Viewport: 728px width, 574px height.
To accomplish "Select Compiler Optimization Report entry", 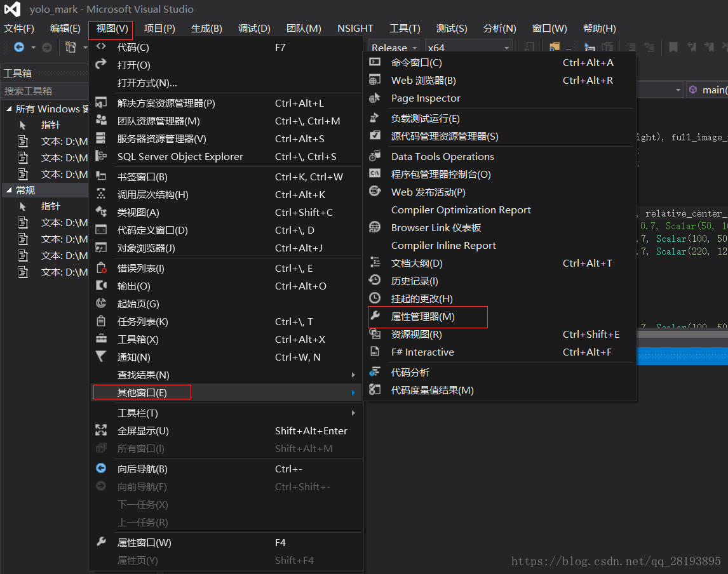I will point(500,210).
